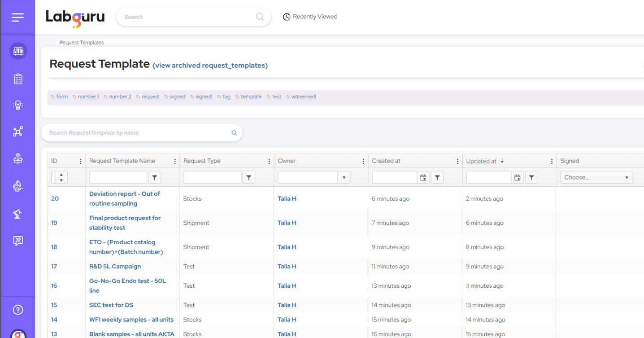Click the ID column sort arrows

click(x=60, y=177)
